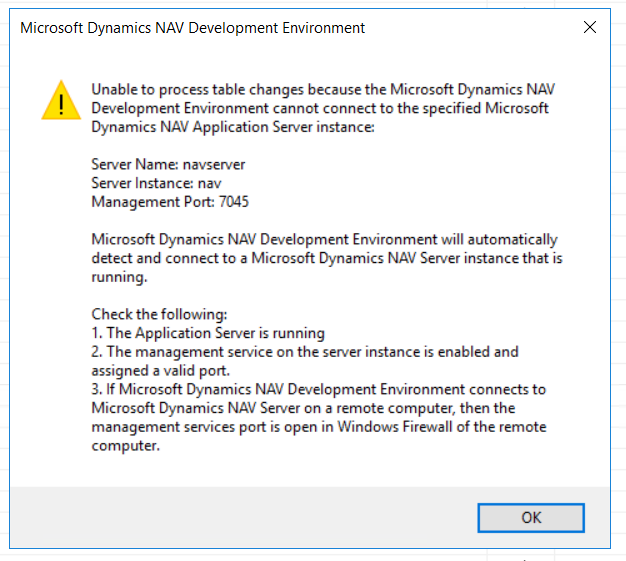Click the 'Check the following:' text
Viewport: 626px width, 561px height.
(159, 314)
